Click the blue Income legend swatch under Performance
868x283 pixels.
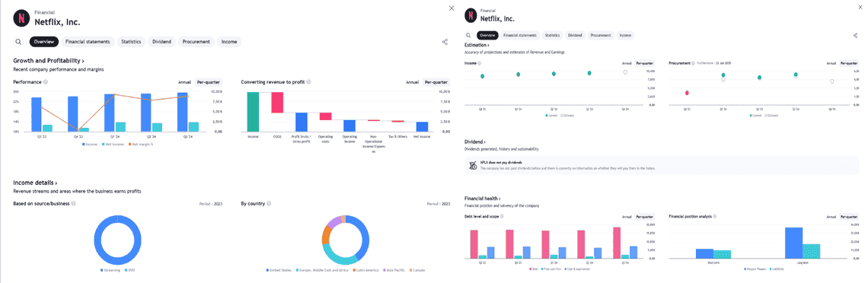coord(85,145)
